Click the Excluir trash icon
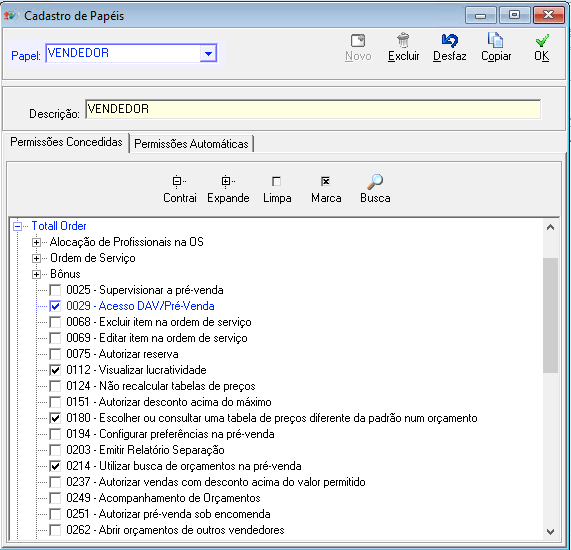Screen dimensions: 571x550 tap(403, 40)
